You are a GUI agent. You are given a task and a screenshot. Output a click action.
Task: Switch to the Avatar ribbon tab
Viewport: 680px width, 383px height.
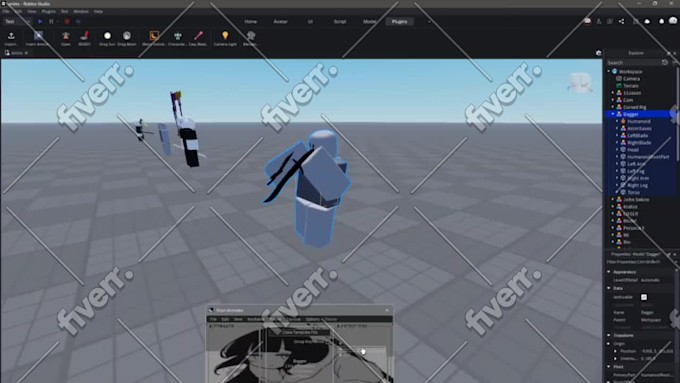[281, 21]
